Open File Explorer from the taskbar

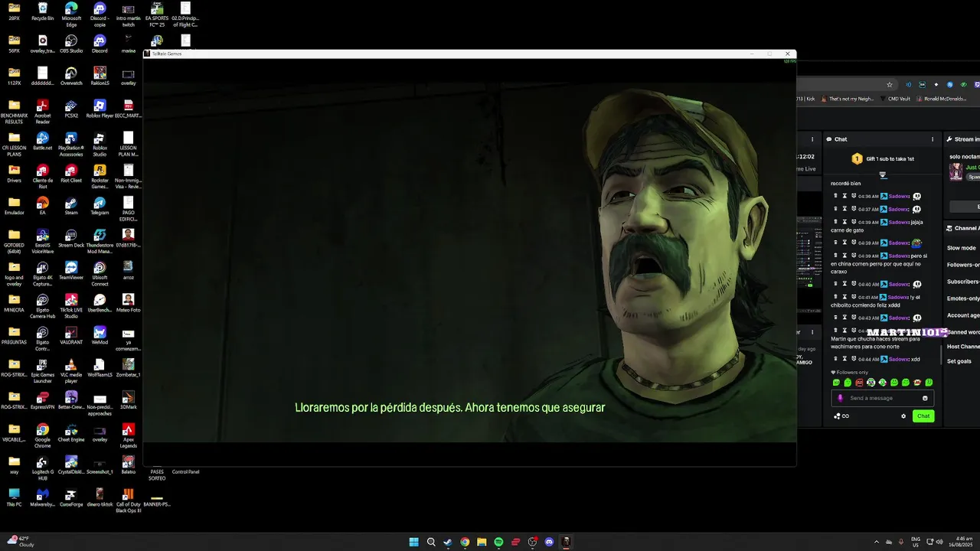point(482,542)
